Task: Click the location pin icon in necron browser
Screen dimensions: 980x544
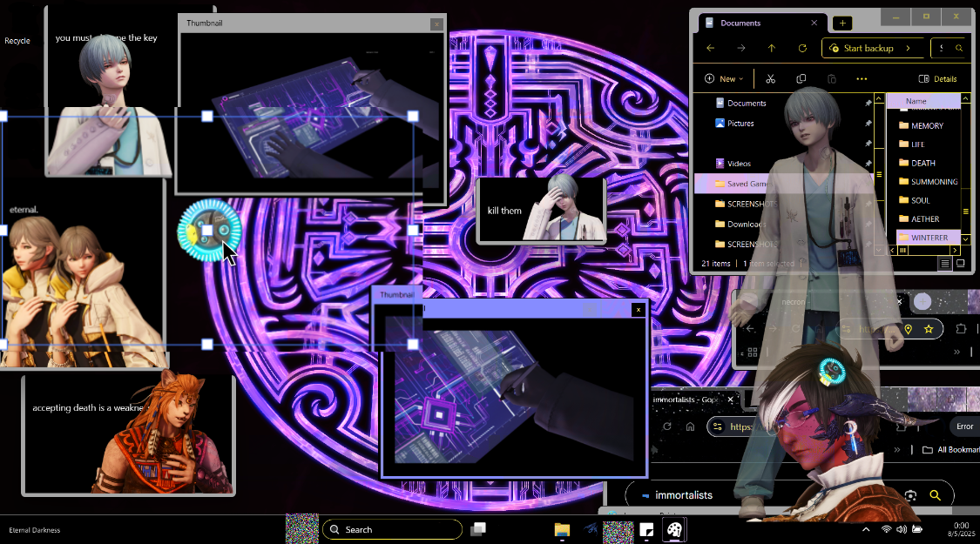Action: [x=908, y=329]
